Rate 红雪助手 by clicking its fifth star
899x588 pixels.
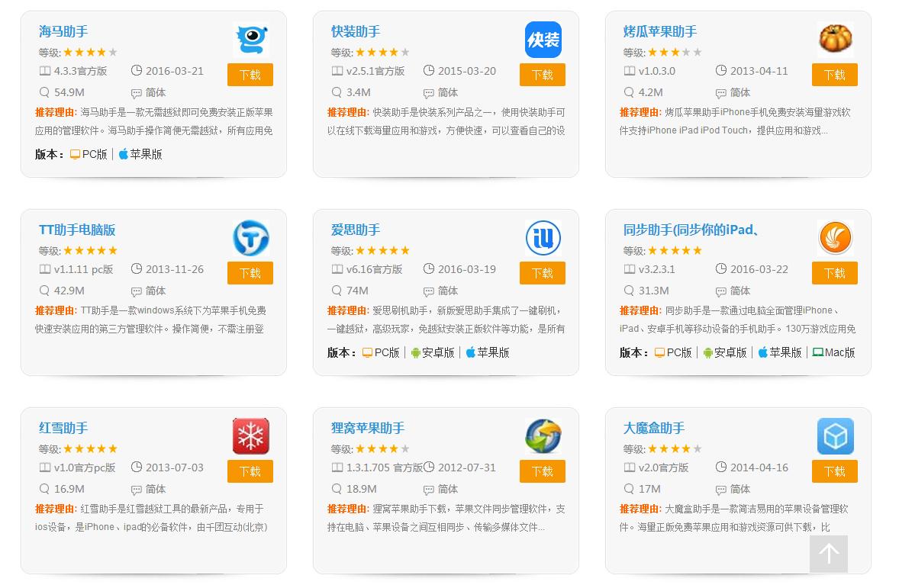point(114,448)
